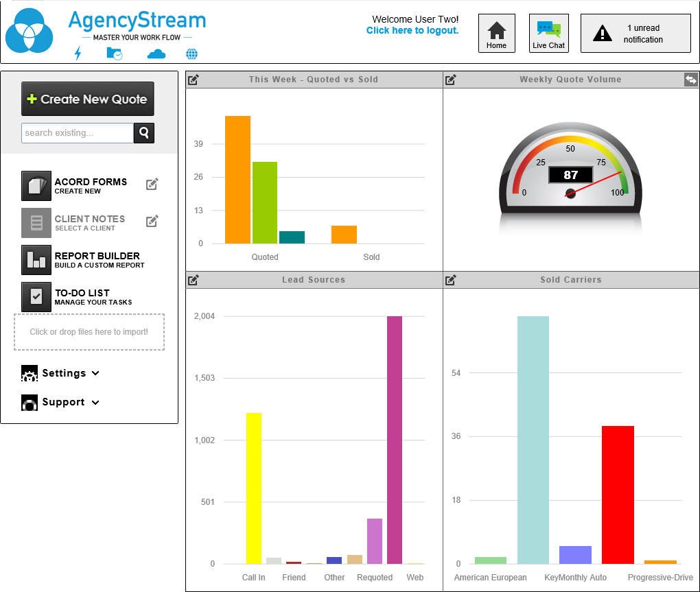
Task: Edit the Sold Carriers chart panel
Action: tap(451, 280)
